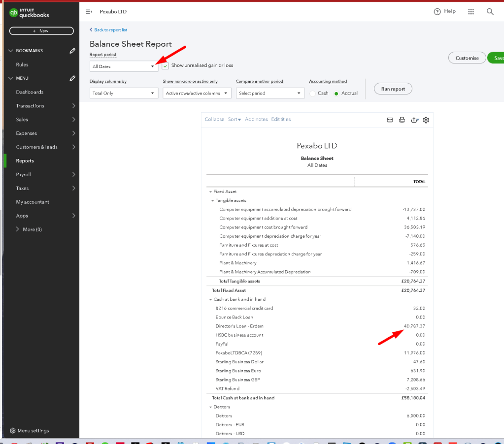Click the Menu settings gear
504x444 pixels.
tap(12, 431)
